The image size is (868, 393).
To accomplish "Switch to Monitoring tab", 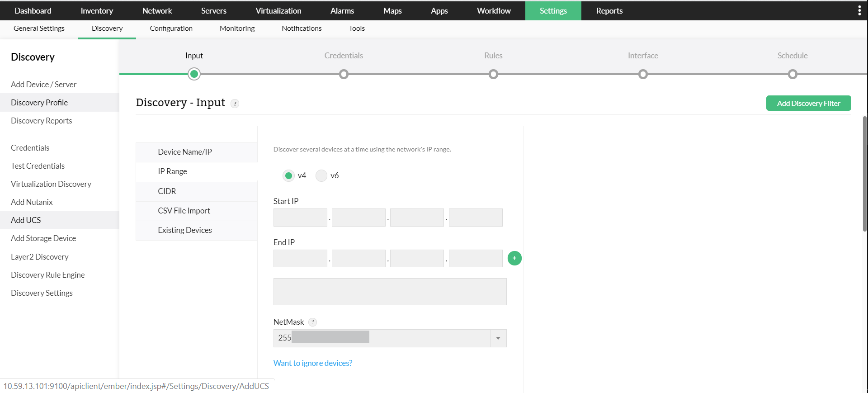I will pos(237,28).
